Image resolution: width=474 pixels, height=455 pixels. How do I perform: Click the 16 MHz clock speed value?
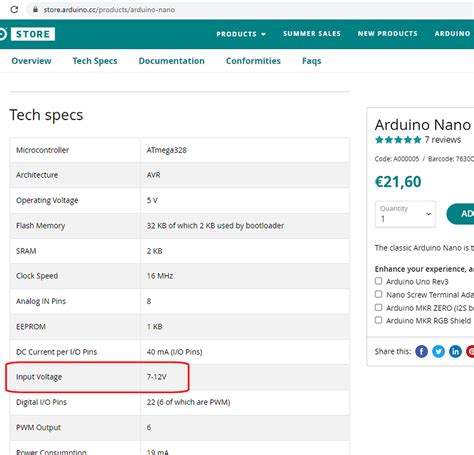(160, 276)
